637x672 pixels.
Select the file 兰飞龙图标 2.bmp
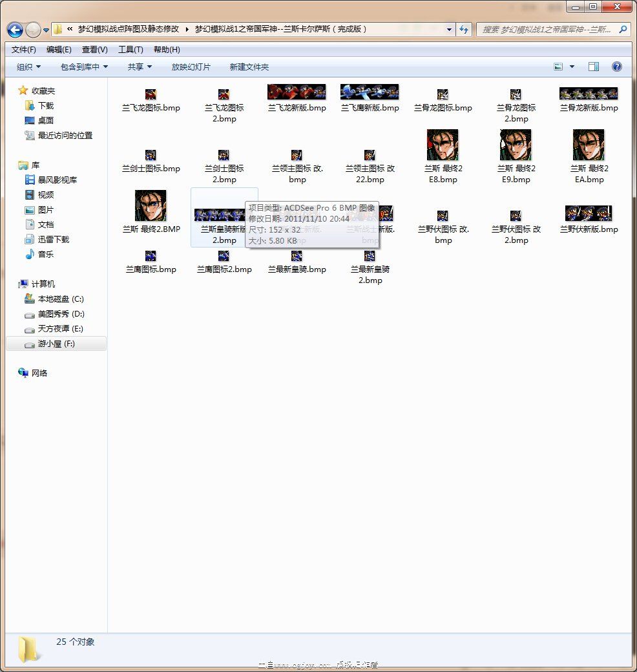[x=224, y=106]
